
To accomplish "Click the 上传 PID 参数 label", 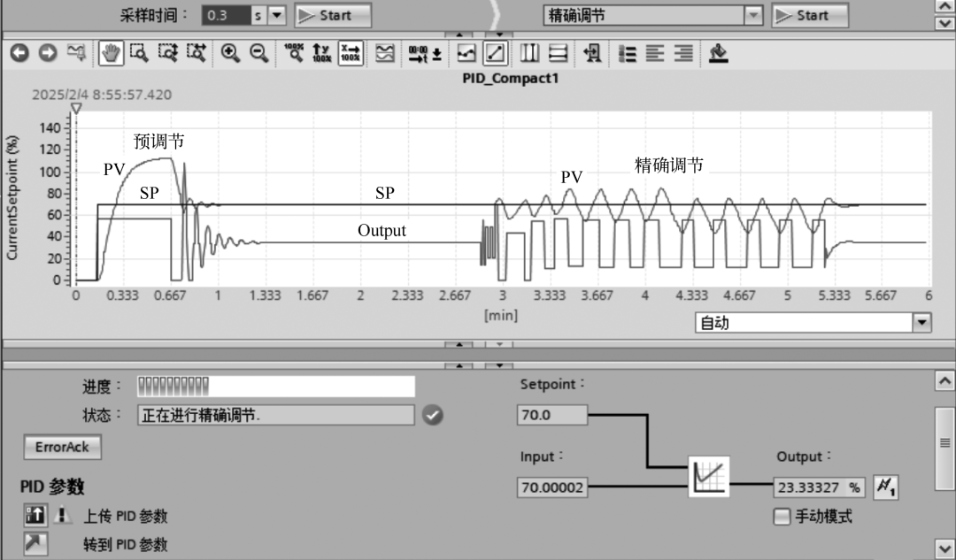I will 125,516.
